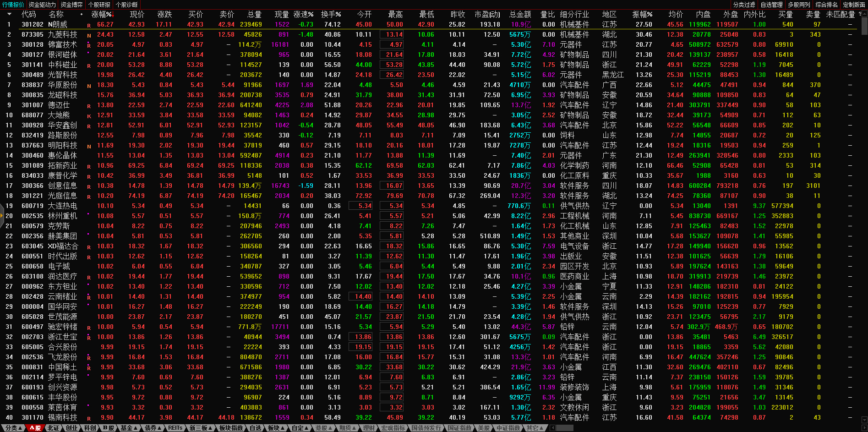Expand the 基金 tab dropdown
Viewport: 868px width, 432px height.
[x=129, y=428]
